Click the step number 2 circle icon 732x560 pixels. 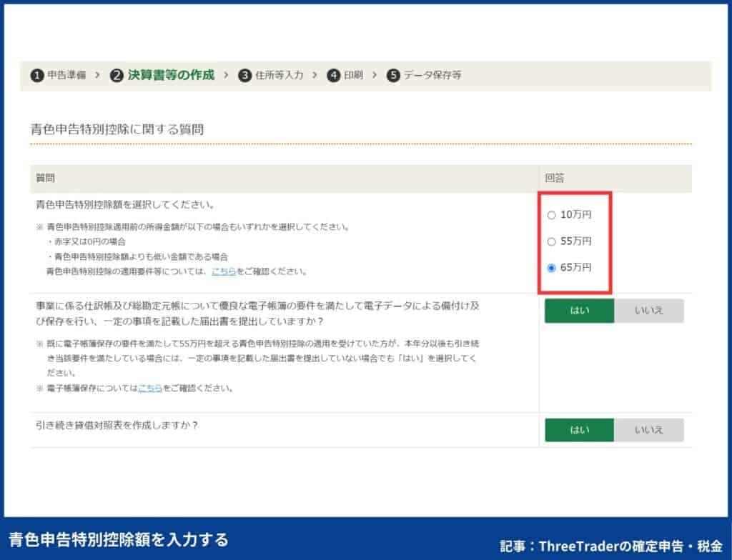point(117,75)
